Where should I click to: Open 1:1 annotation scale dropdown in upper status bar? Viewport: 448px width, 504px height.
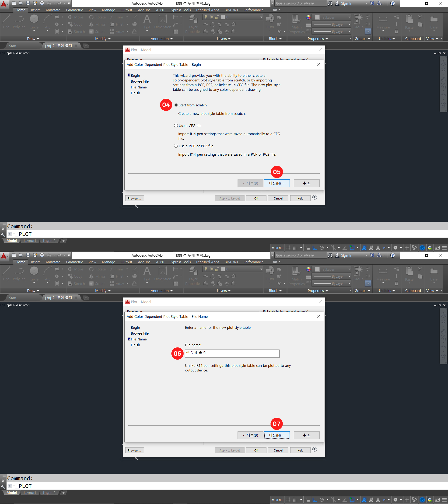(x=386, y=248)
